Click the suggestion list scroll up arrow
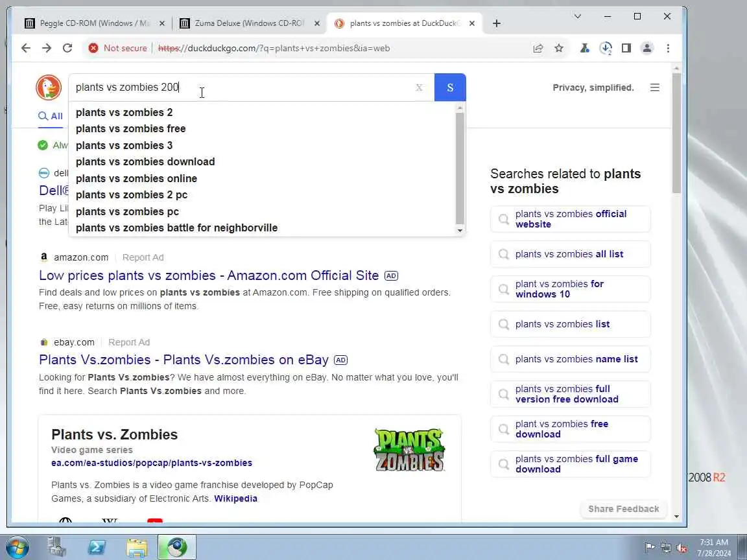747x560 pixels. [x=460, y=109]
